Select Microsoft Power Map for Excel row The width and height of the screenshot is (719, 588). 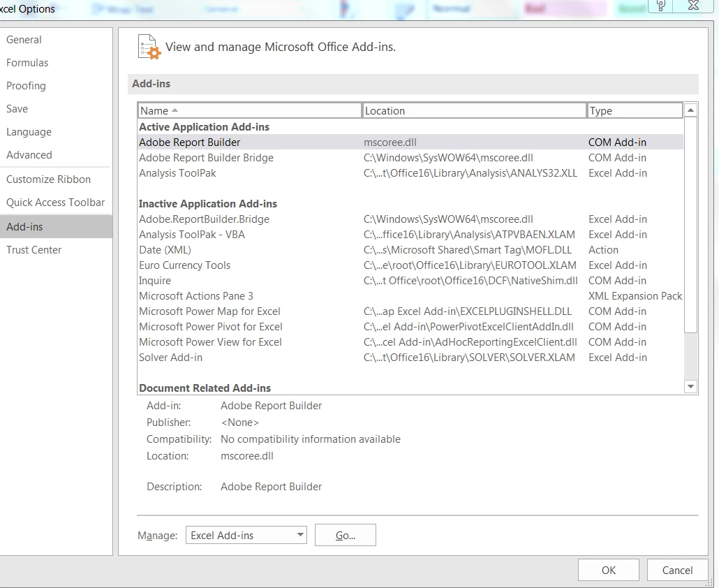410,311
